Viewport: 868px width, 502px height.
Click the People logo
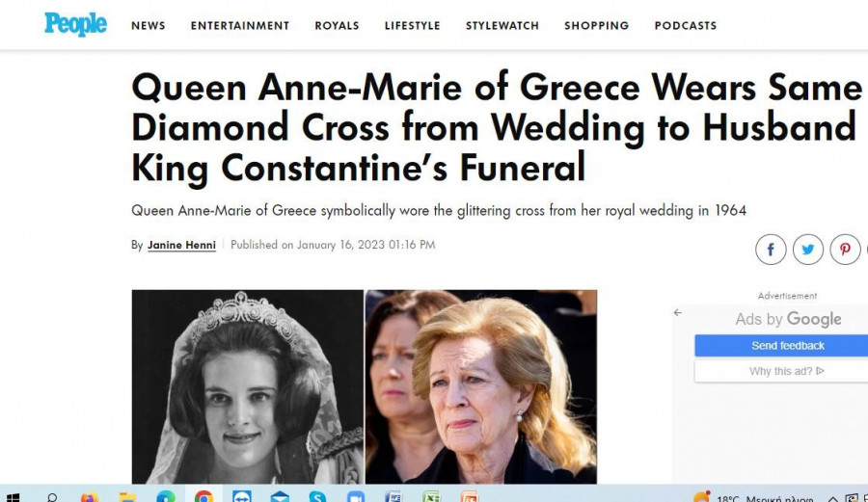click(75, 24)
